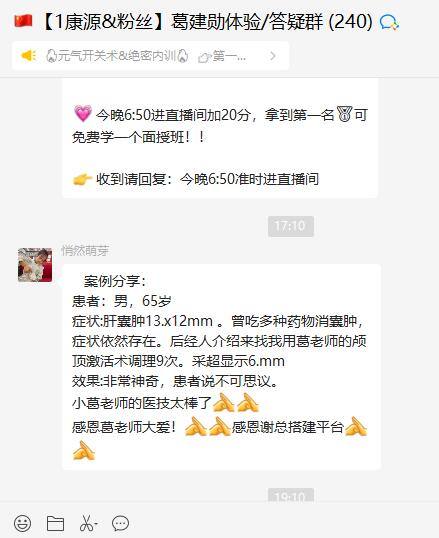Click the group title 葛建勋体验/答疑群
Viewport: 439px width, 538px height.
[x=246, y=22]
